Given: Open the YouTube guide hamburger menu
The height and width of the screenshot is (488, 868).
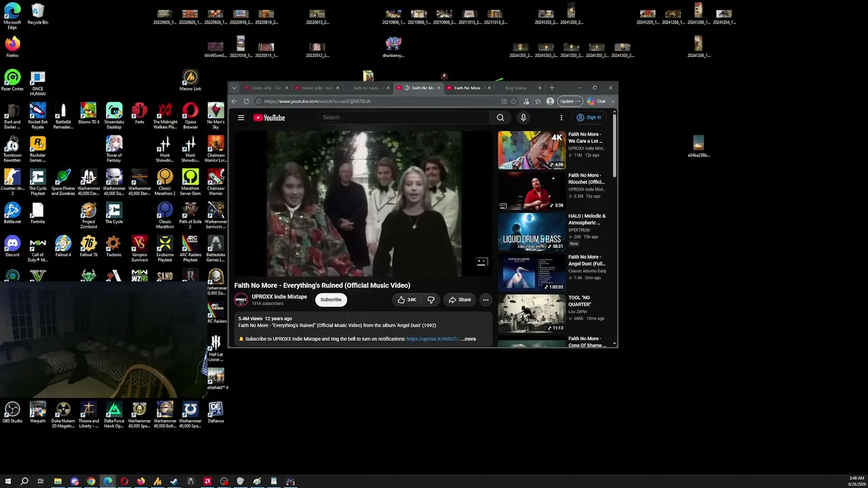Looking at the screenshot, I should (241, 118).
